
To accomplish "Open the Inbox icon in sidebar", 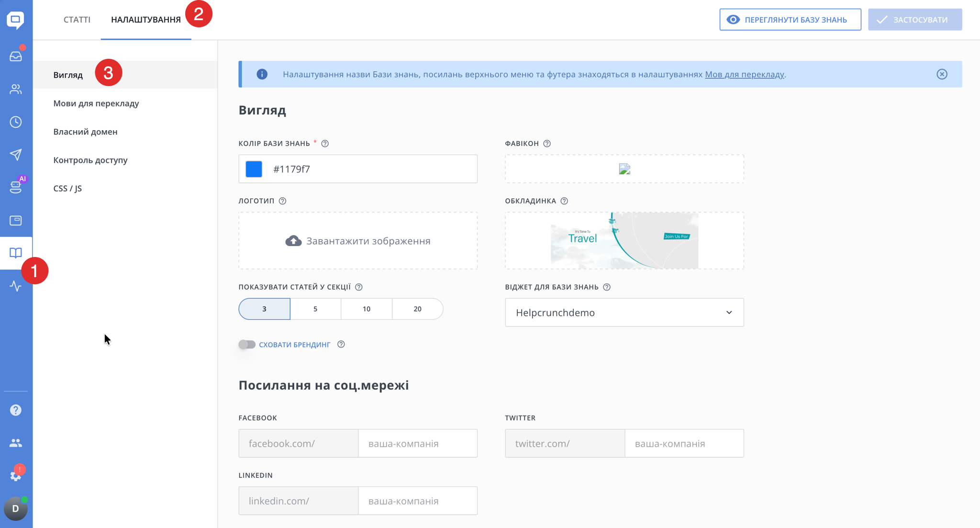I will click(16, 56).
